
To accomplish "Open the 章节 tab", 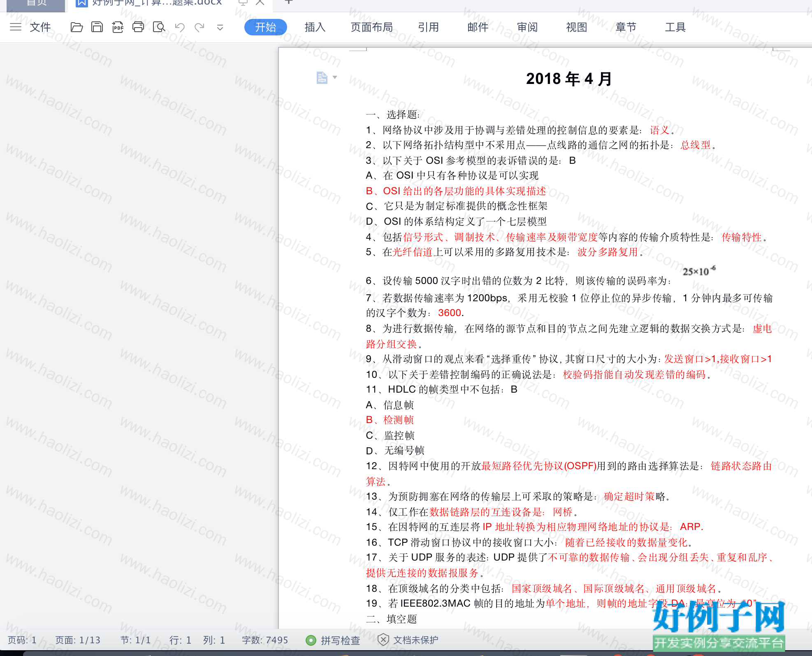I will click(626, 27).
